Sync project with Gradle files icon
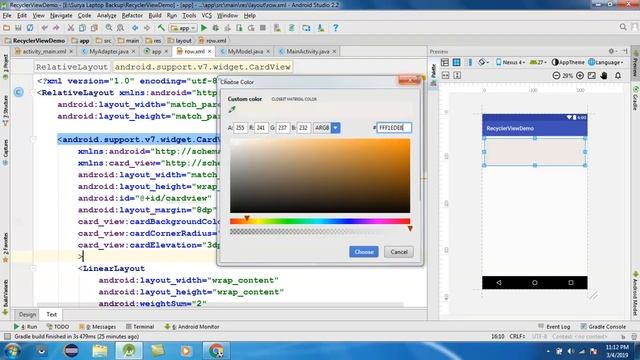 tap(291, 28)
